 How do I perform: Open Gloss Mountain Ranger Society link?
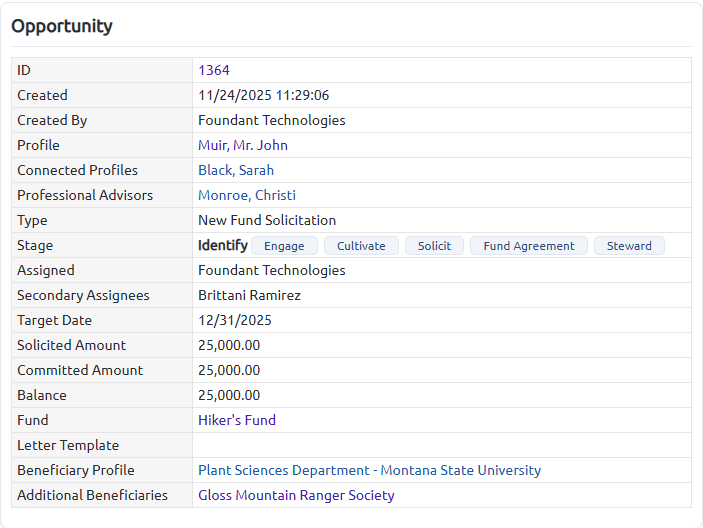point(296,495)
